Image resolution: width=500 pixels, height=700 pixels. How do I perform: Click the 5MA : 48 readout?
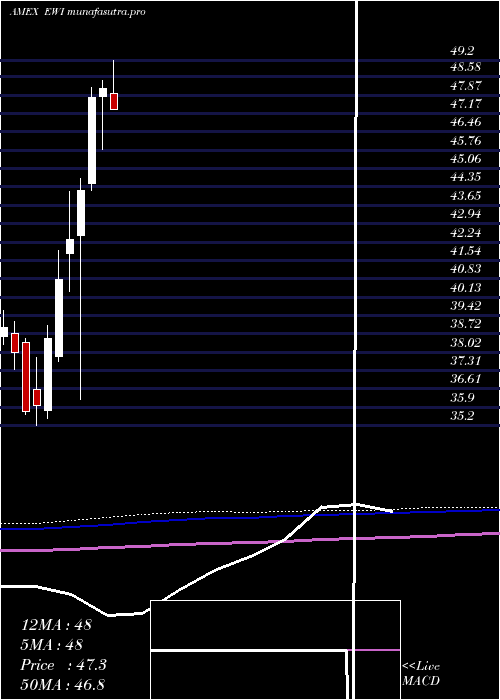pos(52,645)
